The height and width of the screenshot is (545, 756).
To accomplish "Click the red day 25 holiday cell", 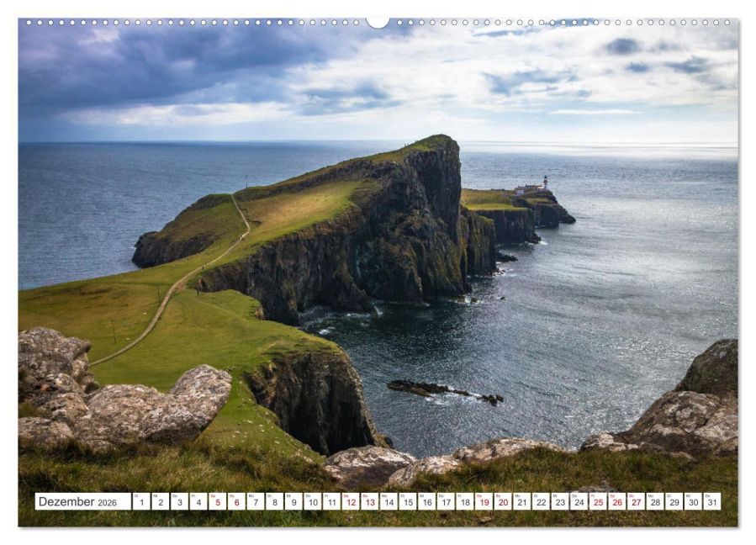I will (x=599, y=501).
